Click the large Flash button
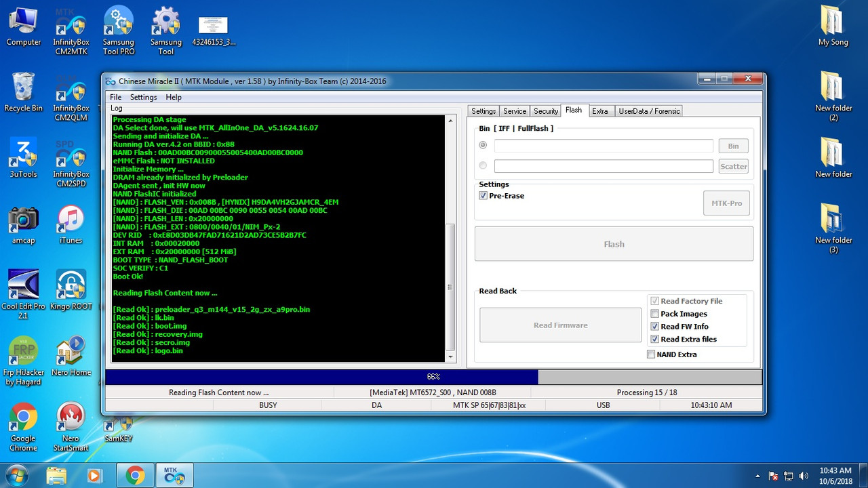 (x=614, y=244)
